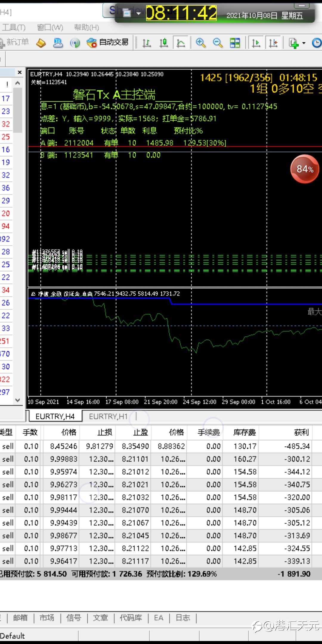Select the side panel row showing 392
This screenshot has width=322, height=644.
pos(6,239)
